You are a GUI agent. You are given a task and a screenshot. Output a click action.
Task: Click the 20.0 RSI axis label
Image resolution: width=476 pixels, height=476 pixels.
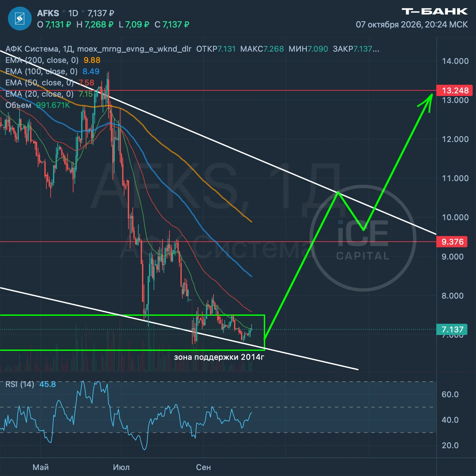[450, 445]
